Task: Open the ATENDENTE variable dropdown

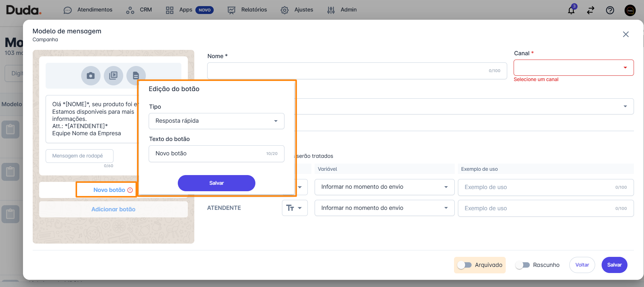Action: coord(384,208)
